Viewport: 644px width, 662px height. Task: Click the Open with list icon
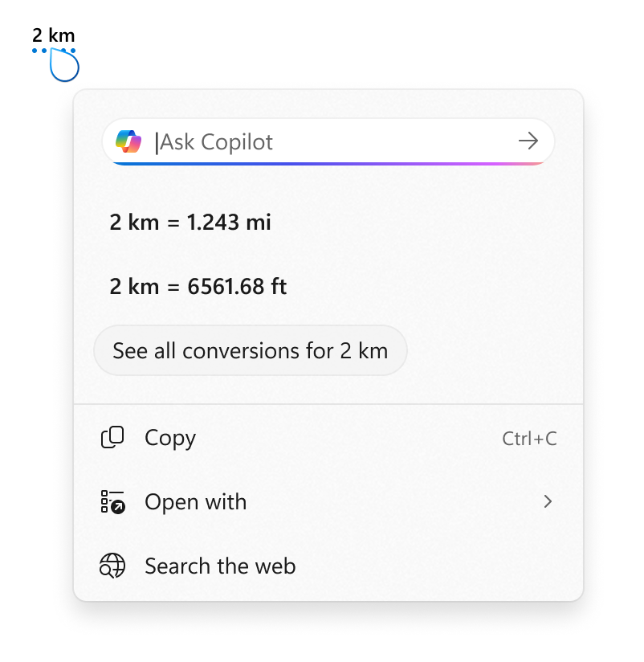112,502
